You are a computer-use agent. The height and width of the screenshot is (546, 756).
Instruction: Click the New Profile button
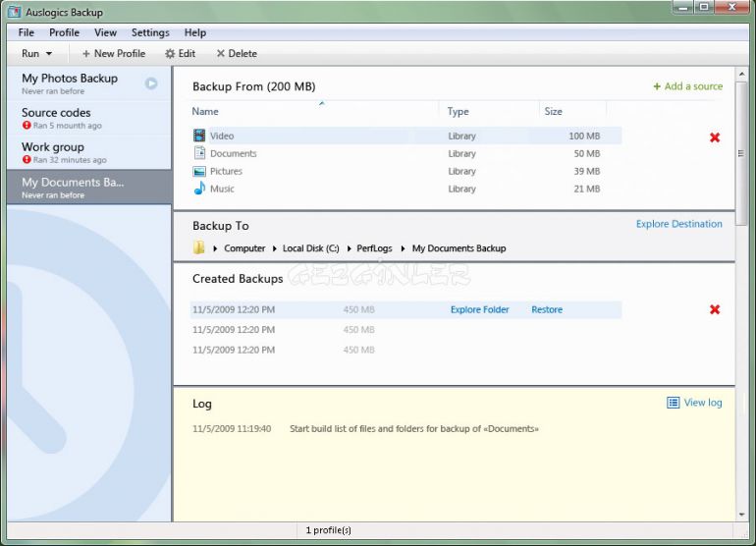tap(114, 54)
